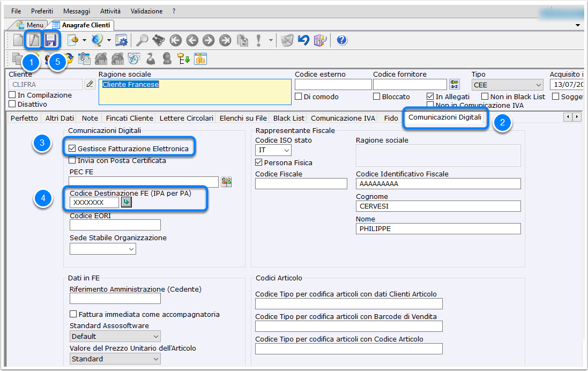Screen dimensions: 588x371
Task: Click the Cognome field containing CERVESI
Action: [x=438, y=206]
